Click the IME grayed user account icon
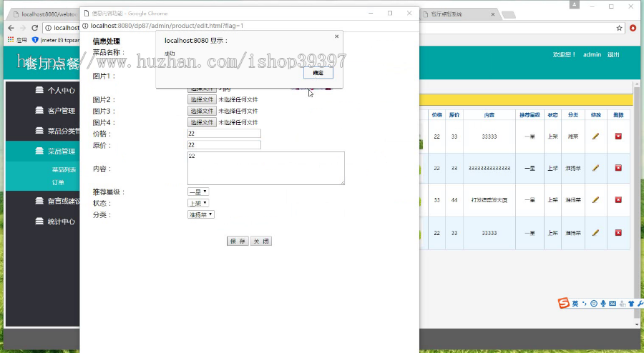The height and width of the screenshot is (353, 644). click(623, 304)
